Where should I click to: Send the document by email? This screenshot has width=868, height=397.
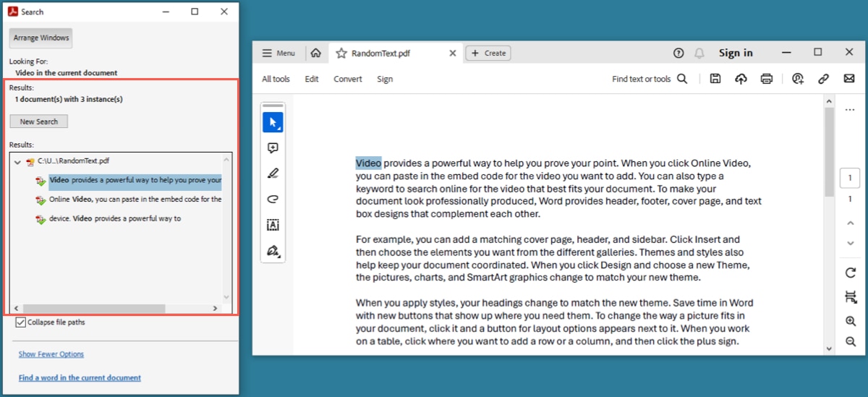[849, 79]
